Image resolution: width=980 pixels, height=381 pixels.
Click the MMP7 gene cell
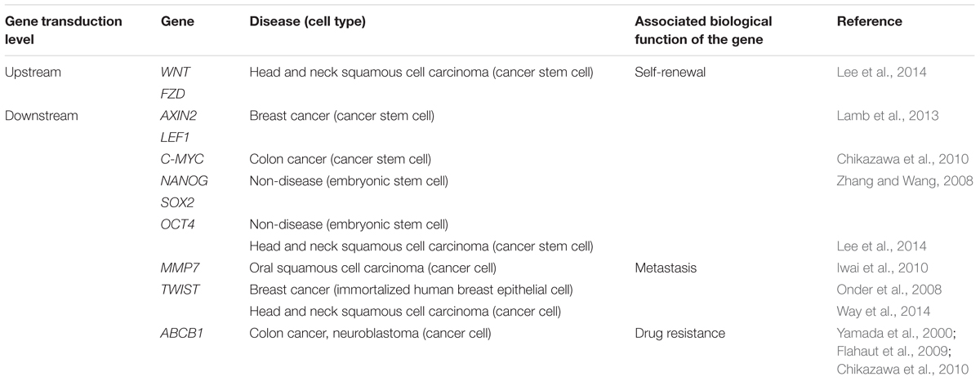click(178, 268)
